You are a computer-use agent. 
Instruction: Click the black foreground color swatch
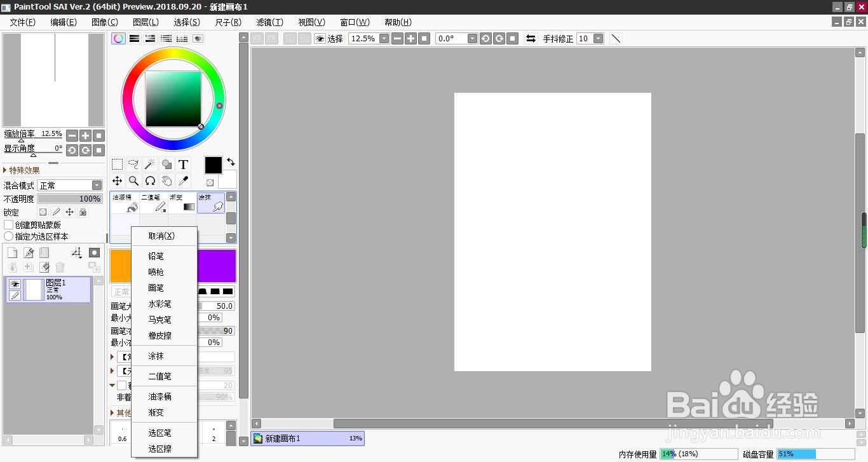(213, 165)
